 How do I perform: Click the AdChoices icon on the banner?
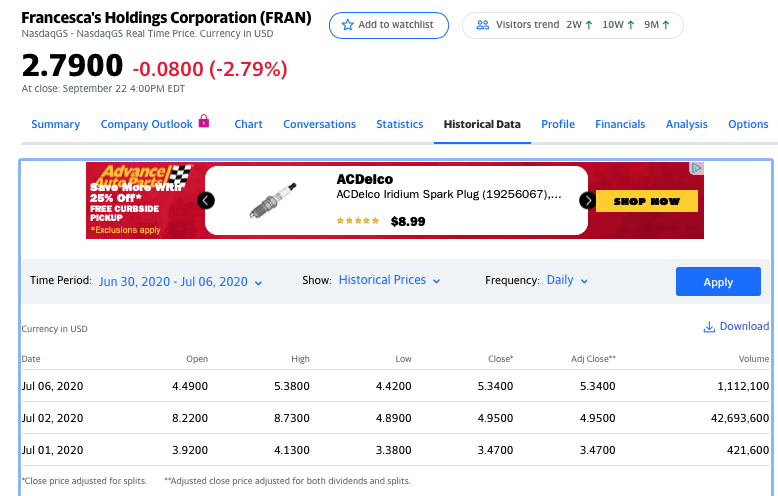click(x=697, y=168)
